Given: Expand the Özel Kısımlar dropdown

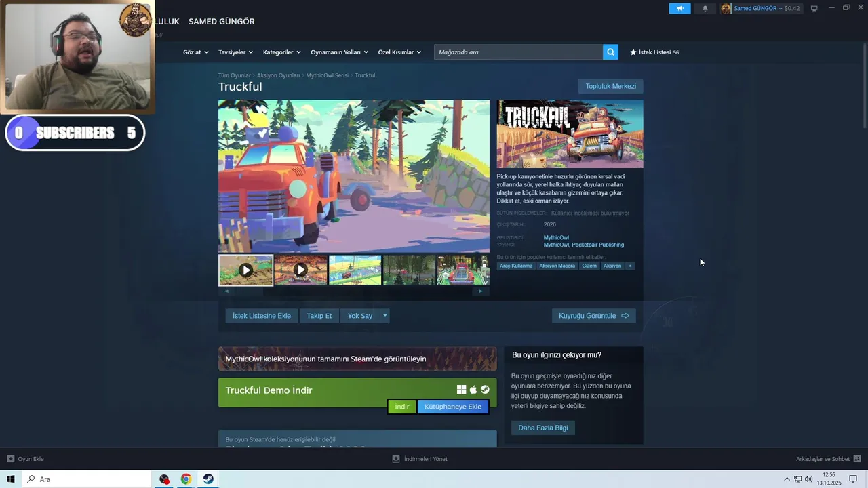Looking at the screenshot, I should [399, 52].
